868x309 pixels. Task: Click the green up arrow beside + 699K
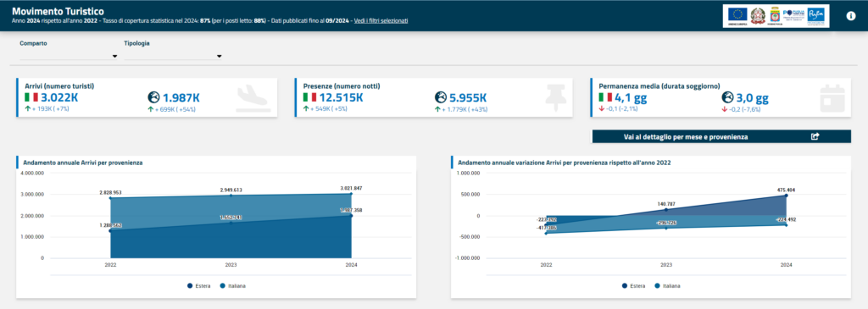150,109
